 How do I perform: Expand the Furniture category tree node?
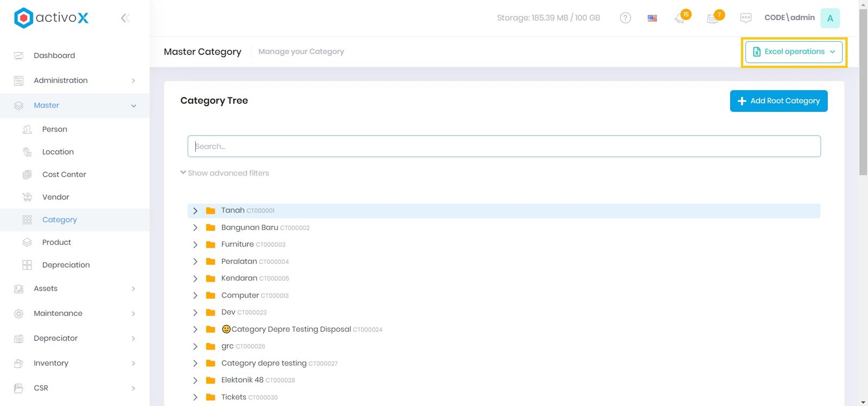click(x=195, y=245)
